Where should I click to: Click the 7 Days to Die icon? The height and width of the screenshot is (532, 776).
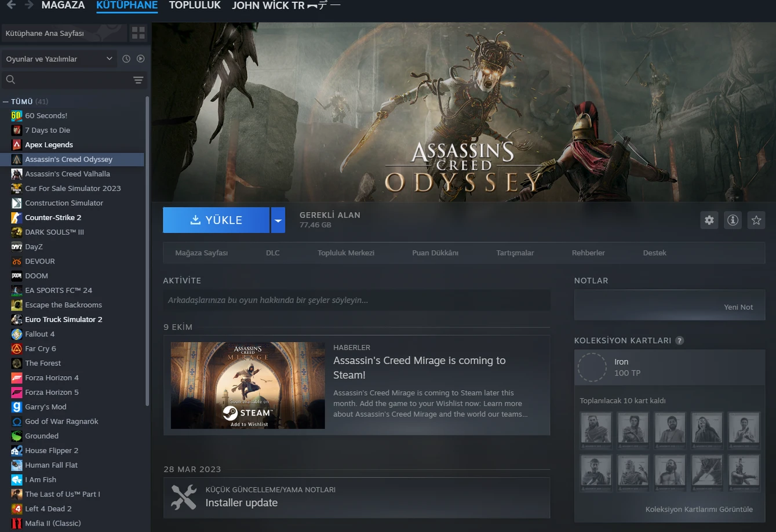(17, 130)
